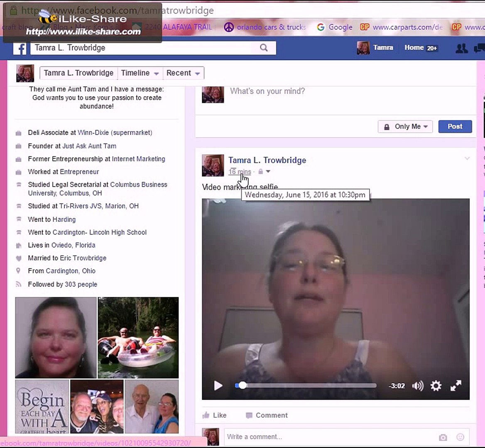Open Cardington- Lincoln High School link
The height and width of the screenshot is (448, 485).
point(100,232)
